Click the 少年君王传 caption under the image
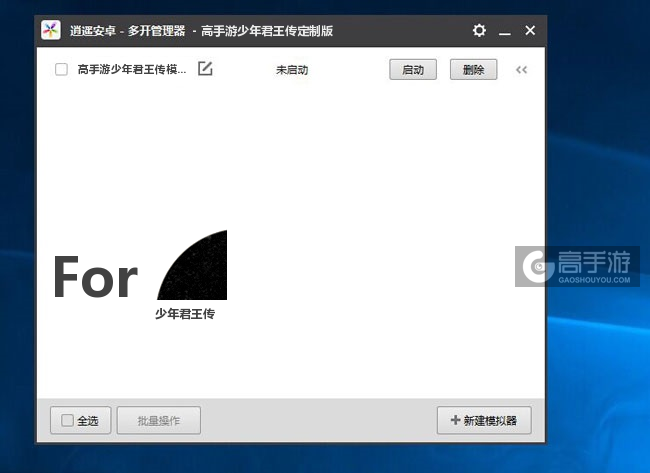 pyautogui.click(x=185, y=314)
